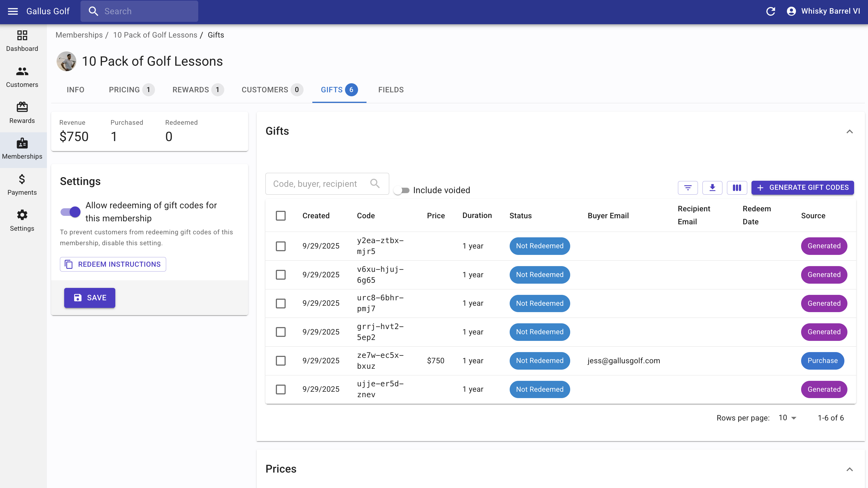868x488 pixels.
Task: Switch to the Pricing tab
Action: 131,90
